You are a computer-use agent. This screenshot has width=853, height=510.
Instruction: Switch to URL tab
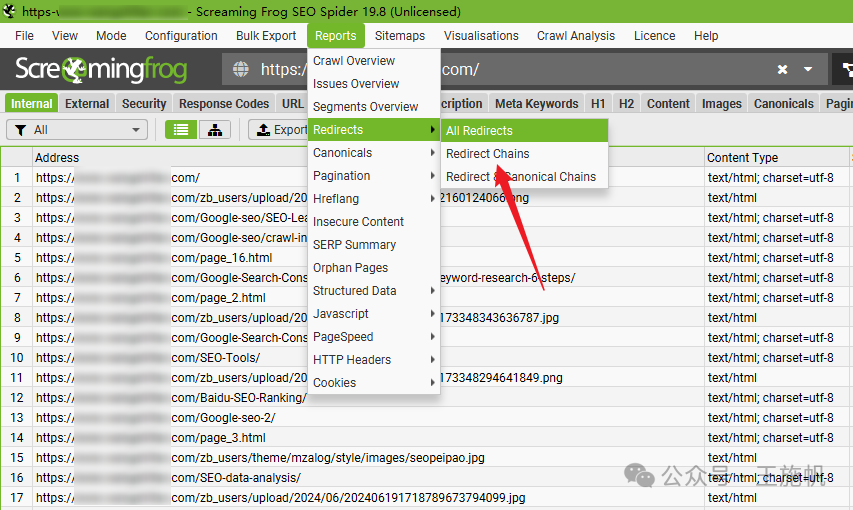click(292, 103)
